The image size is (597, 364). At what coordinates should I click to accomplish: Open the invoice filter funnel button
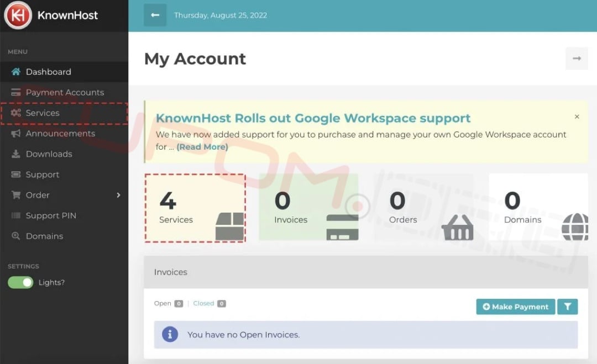tap(567, 307)
